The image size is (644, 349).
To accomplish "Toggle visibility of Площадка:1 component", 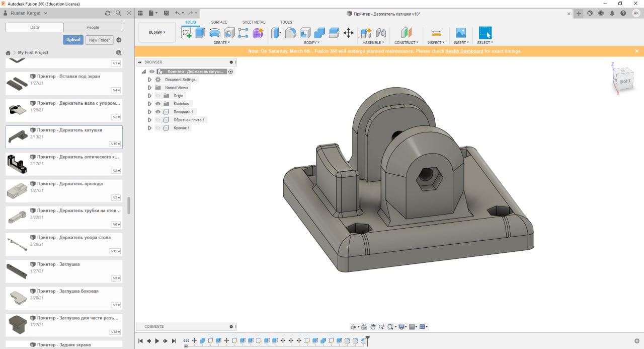I will (157, 112).
